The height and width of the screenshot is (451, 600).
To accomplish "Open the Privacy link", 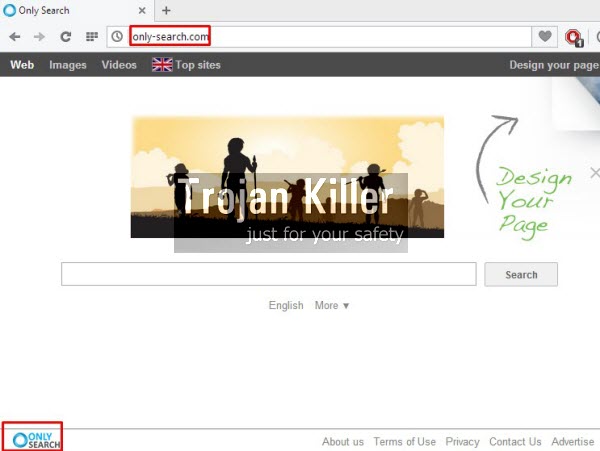I will tap(462, 442).
